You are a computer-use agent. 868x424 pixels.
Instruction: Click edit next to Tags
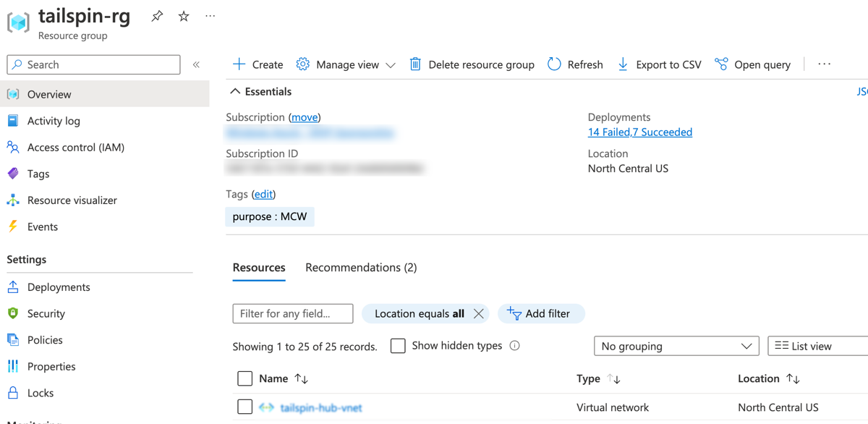click(263, 194)
